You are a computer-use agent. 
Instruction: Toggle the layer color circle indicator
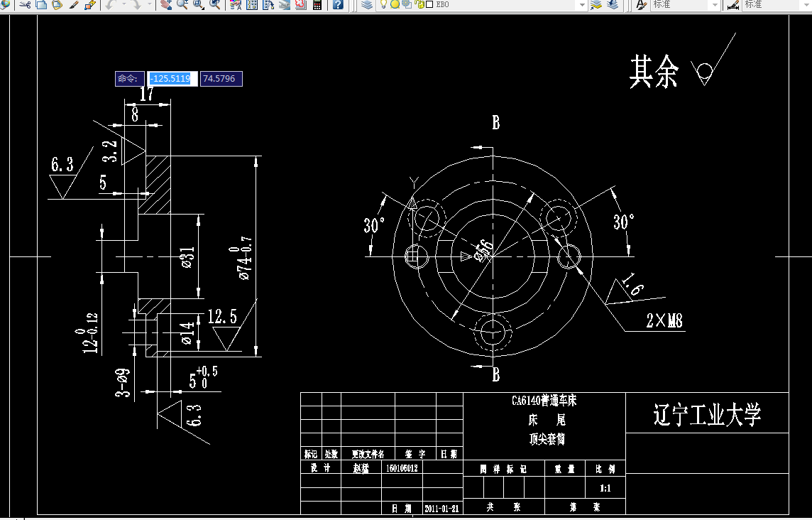(x=395, y=6)
